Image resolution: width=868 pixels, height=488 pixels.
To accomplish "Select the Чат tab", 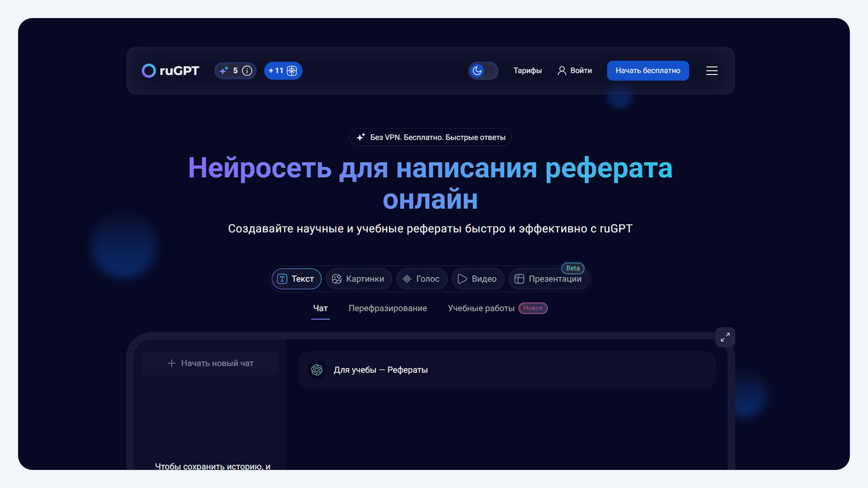I will (320, 308).
